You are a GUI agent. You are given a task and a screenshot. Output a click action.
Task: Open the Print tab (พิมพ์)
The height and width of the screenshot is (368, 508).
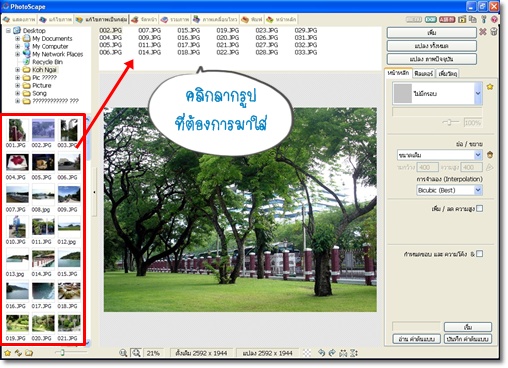click(x=252, y=20)
